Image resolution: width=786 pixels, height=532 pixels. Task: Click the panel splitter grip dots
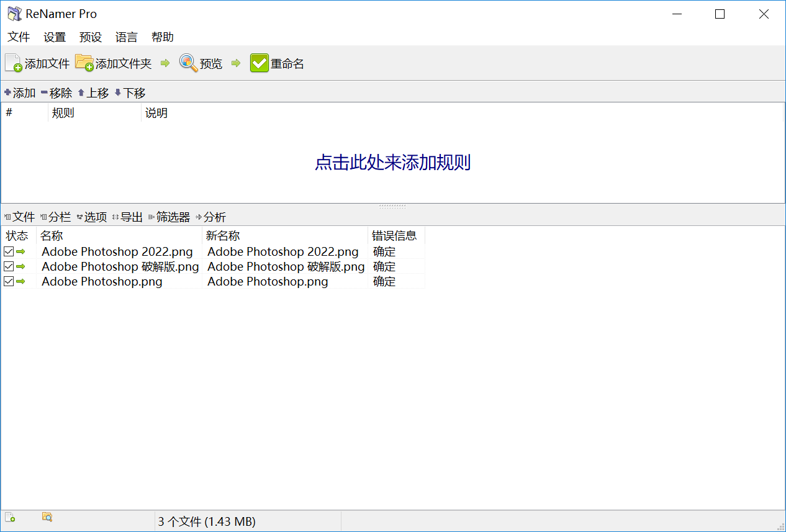[x=392, y=206]
